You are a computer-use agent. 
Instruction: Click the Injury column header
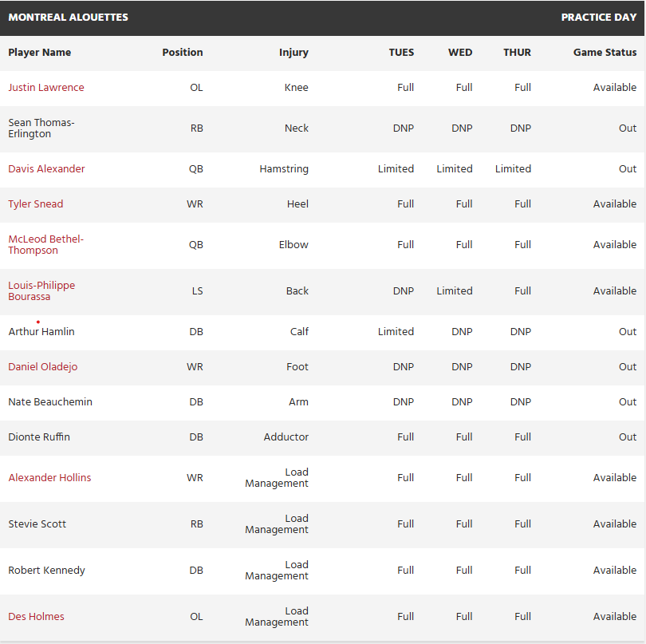pos(293,53)
